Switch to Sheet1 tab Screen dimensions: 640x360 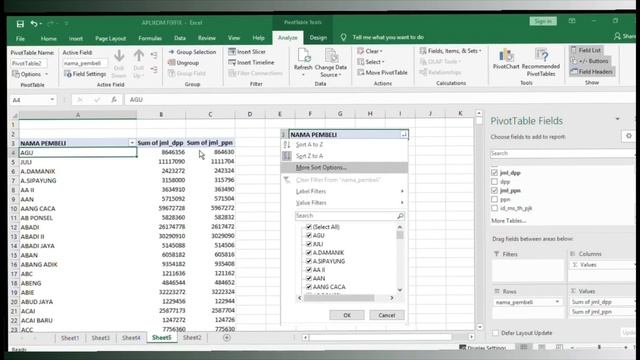pos(70,338)
